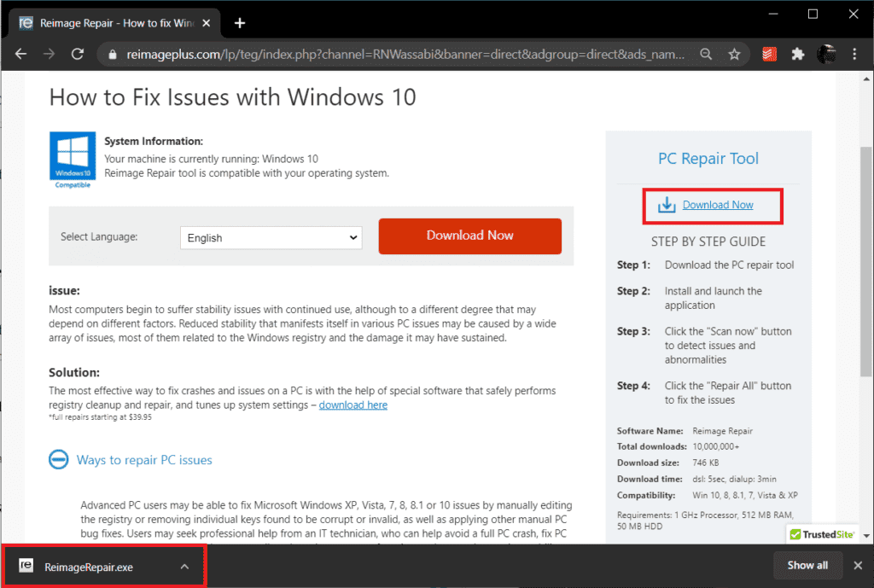
Task: Click the '*full repairs starting at $39.95' note
Action: coord(100,417)
